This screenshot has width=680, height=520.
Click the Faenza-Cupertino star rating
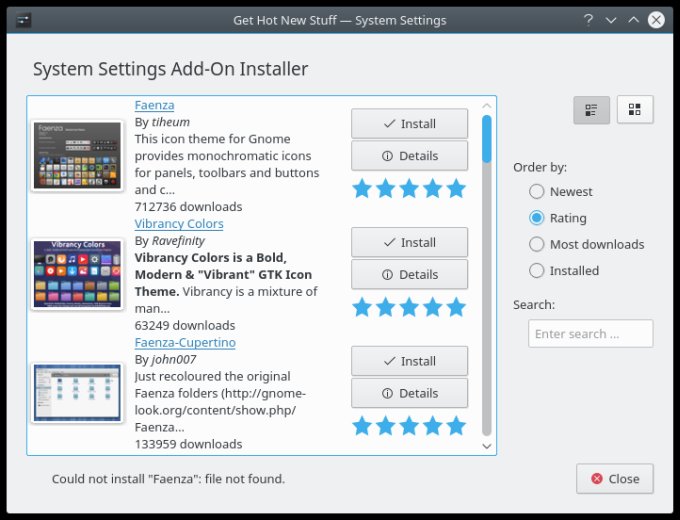409,425
